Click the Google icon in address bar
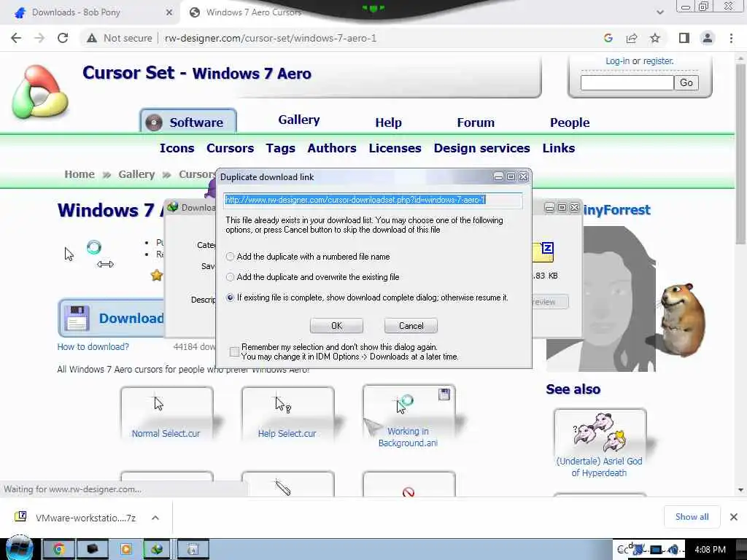This screenshot has height=560, width=747. pos(608,38)
